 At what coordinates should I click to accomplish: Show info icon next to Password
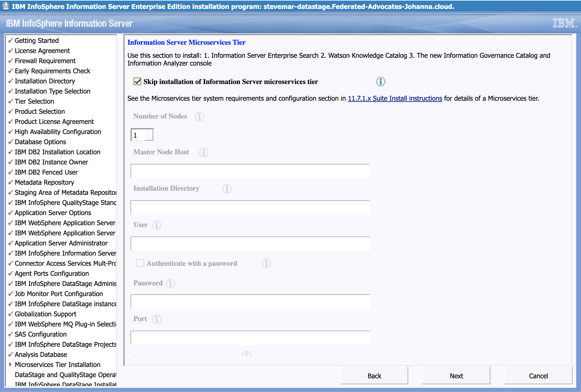point(170,284)
